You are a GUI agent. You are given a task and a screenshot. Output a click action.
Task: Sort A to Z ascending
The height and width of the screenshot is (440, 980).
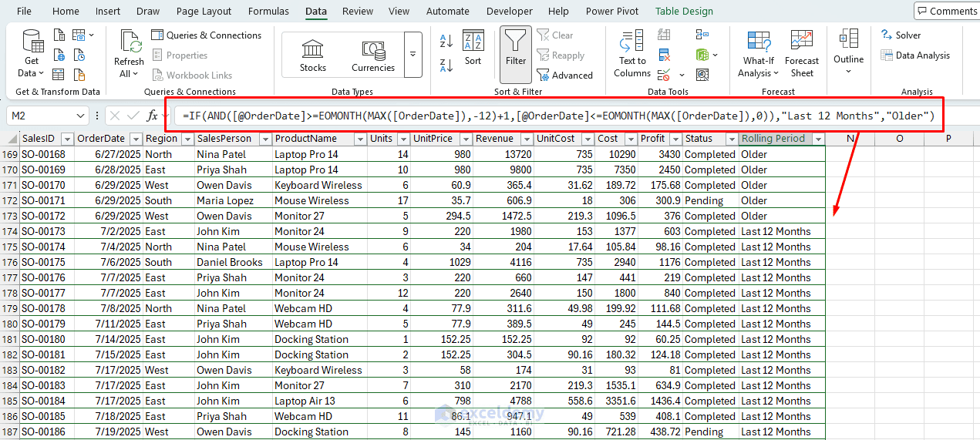[x=446, y=42]
